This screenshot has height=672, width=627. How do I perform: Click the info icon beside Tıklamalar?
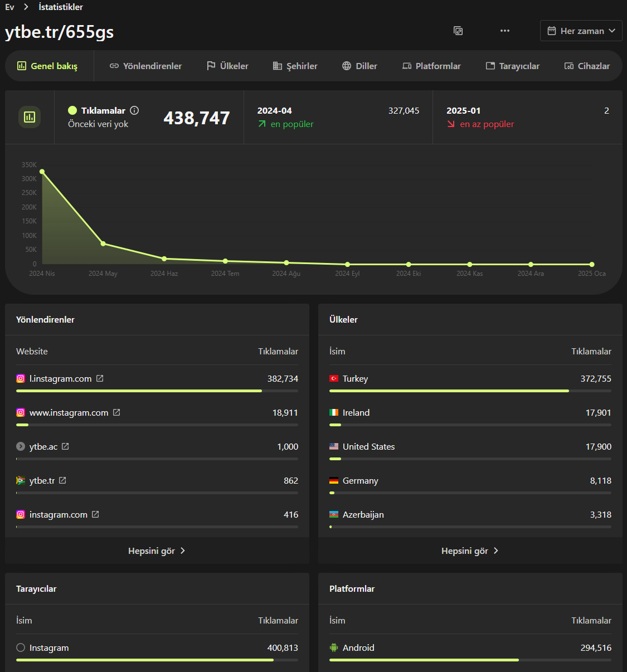click(134, 110)
